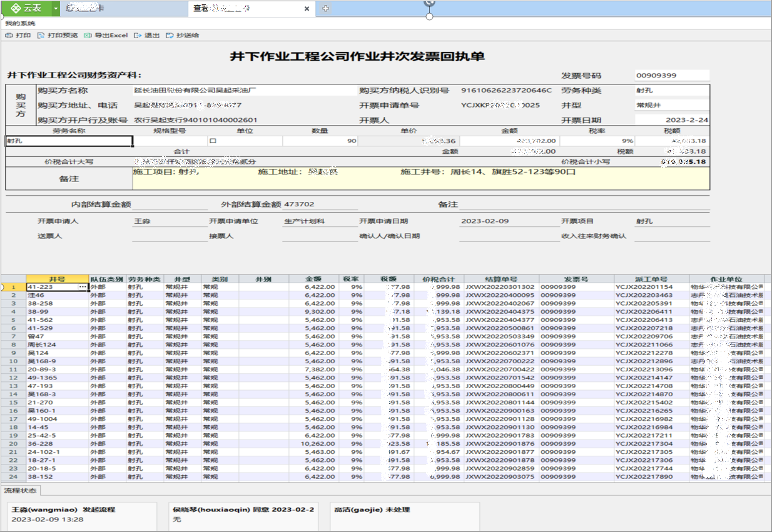The image size is (772, 532).
Task: Click 结算单号 cell JXWX20220903075
Action: tap(501, 476)
